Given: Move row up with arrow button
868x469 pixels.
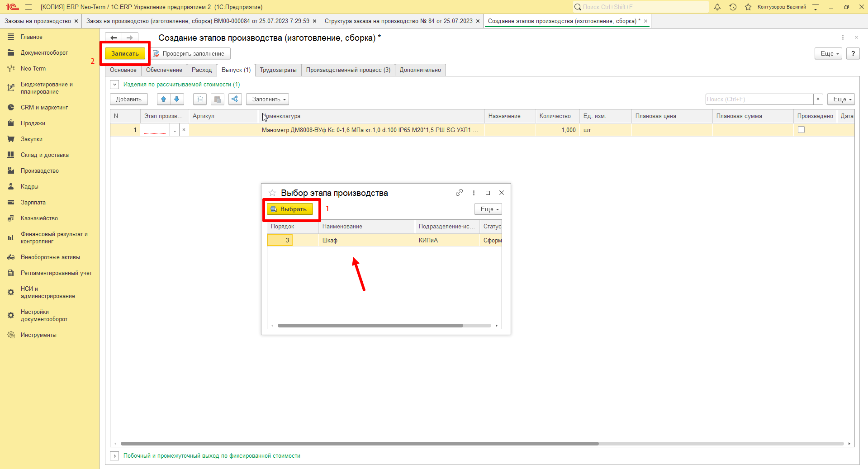Looking at the screenshot, I should pyautogui.click(x=164, y=99).
